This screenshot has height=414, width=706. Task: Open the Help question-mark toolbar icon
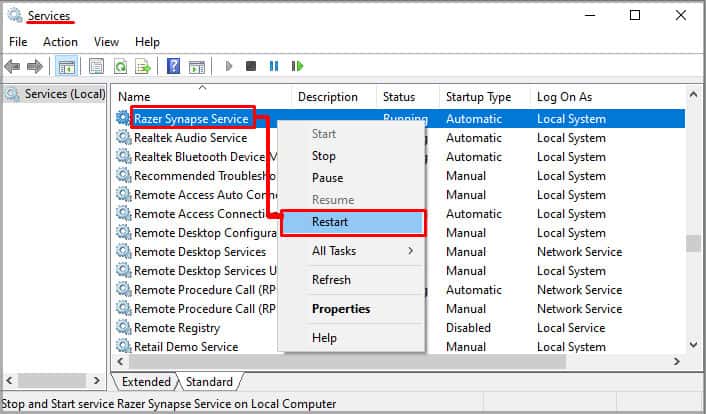pyautogui.click(x=173, y=67)
